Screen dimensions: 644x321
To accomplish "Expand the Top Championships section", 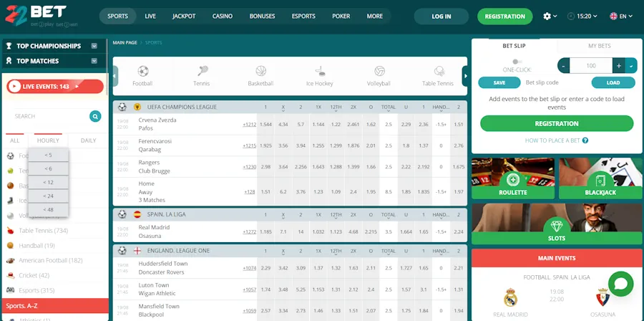I will coord(94,46).
